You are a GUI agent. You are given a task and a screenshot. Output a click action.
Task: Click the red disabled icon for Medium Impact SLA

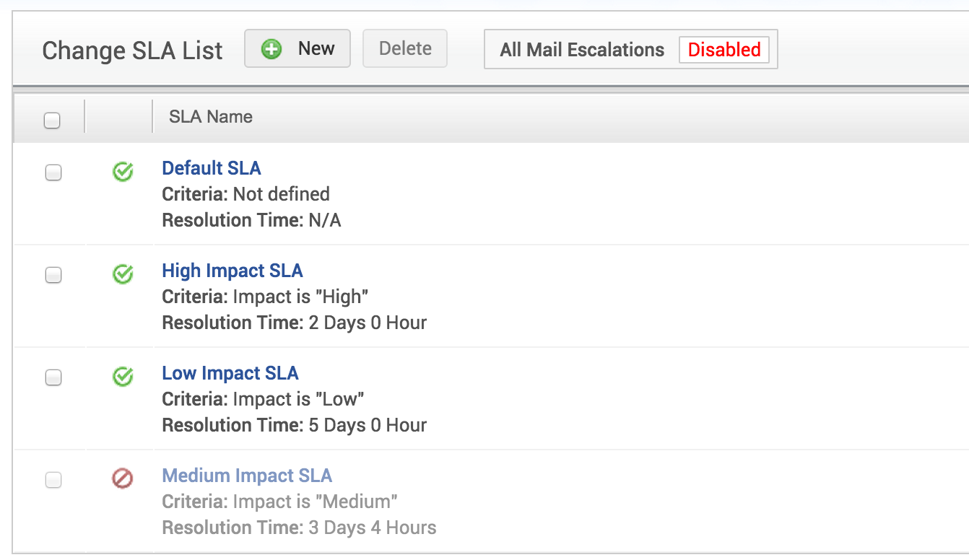[x=123, y=478]
